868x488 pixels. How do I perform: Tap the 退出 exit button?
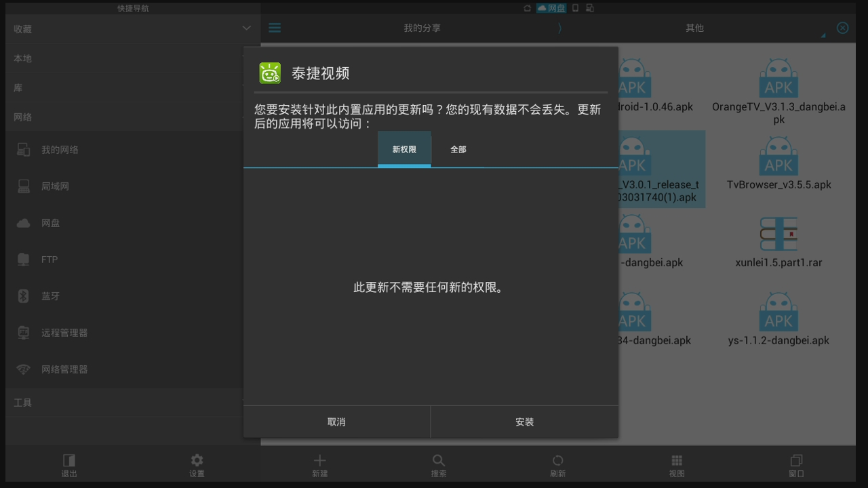[69, 465]
